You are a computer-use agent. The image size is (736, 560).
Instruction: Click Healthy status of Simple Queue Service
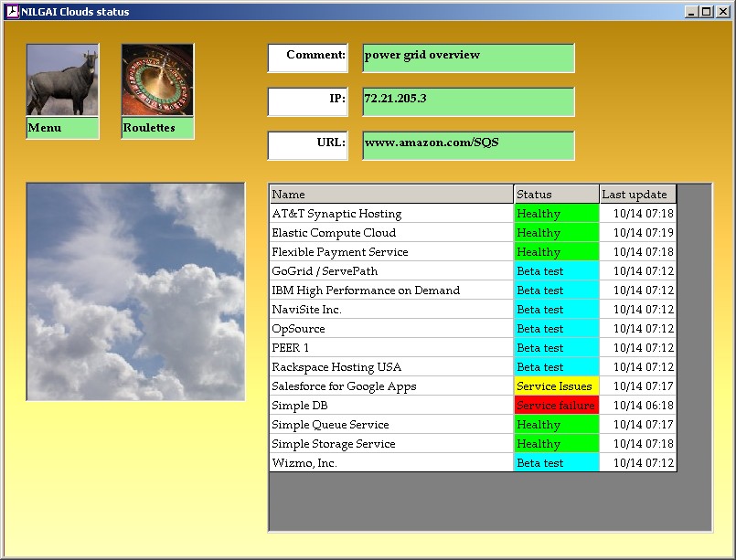pyautogui.click(x=557, y=425)
